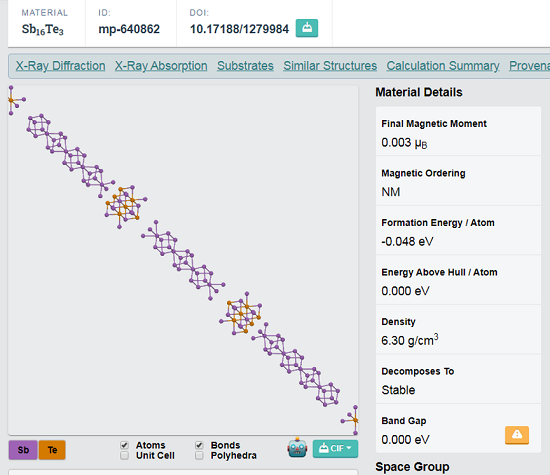Go to X-Ray Diffraction section

click(60, 66)
